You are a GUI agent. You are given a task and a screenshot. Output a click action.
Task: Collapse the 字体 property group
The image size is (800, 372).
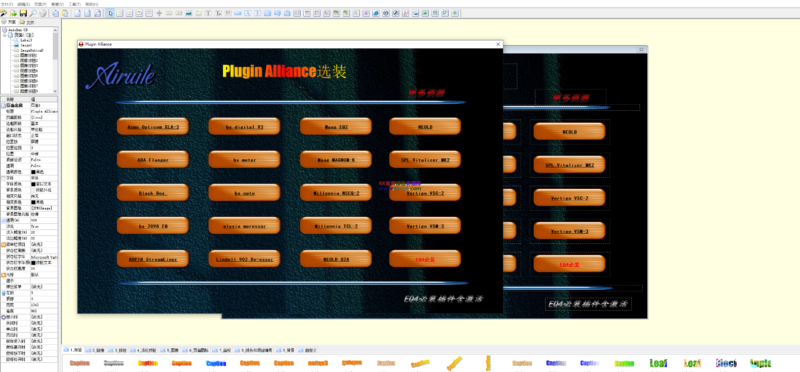coord(3,178)
